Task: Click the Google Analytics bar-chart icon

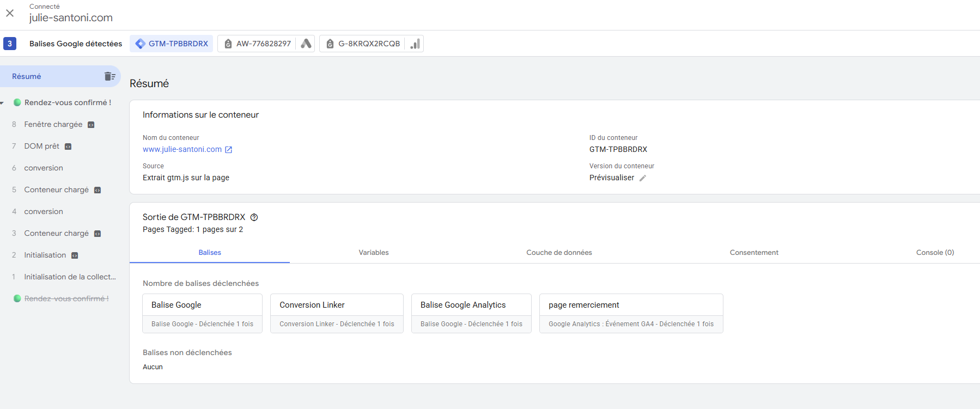Action: [x=415, y=44]
